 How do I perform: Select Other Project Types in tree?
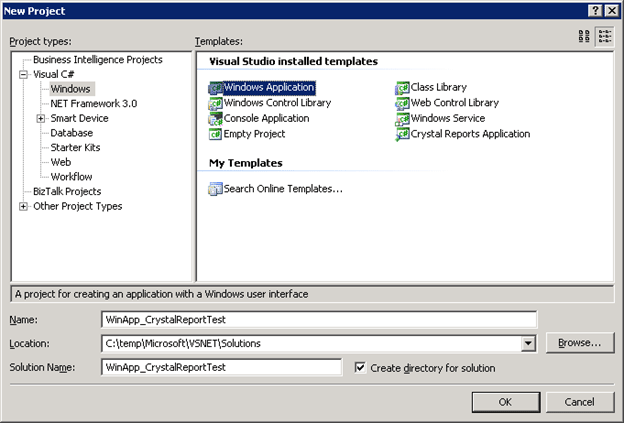point(78,206)
